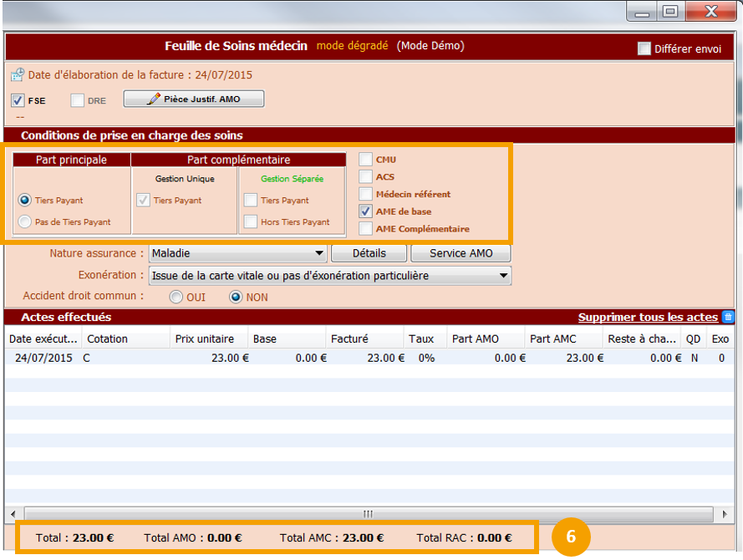Enable the Différer envoi checkbox

pos(644,48)
